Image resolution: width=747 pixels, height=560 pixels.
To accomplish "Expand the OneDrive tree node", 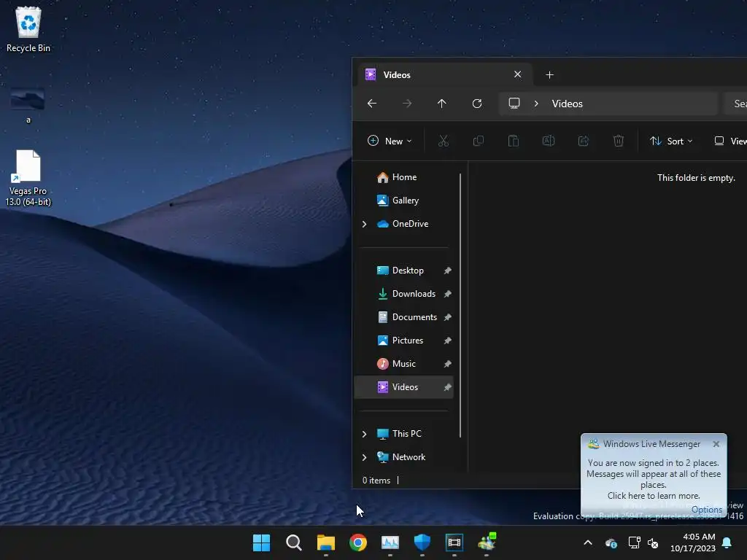I will [365, 224].
